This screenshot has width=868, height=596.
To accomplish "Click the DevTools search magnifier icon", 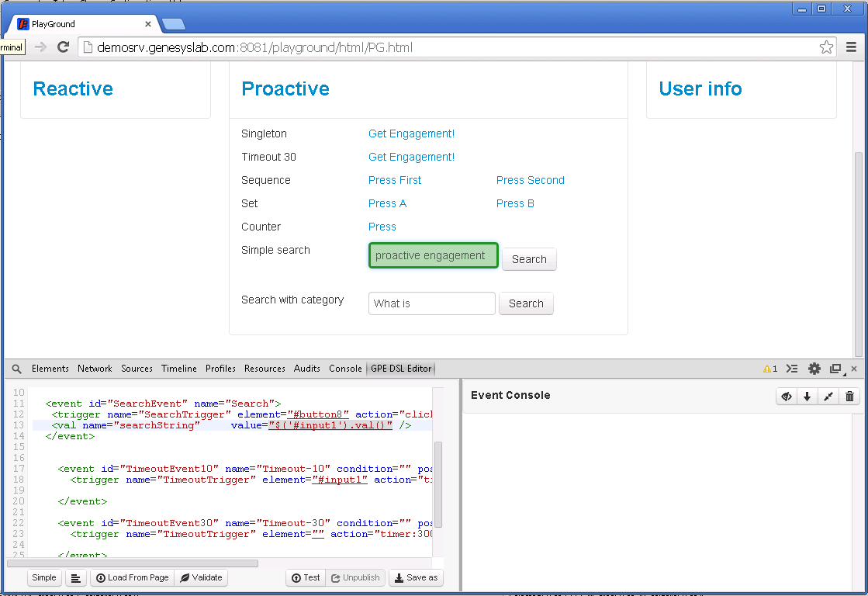I will click(16, 369).
